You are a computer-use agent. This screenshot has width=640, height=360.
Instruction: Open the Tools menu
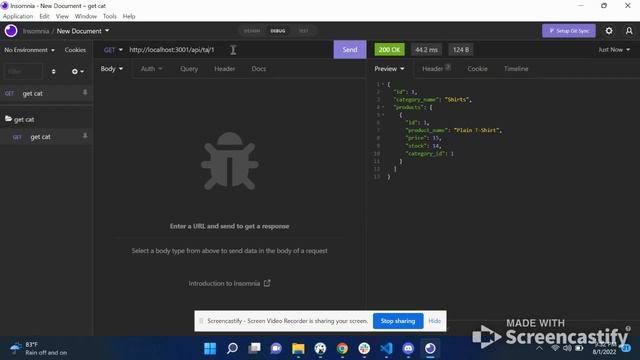coord(109,16)
